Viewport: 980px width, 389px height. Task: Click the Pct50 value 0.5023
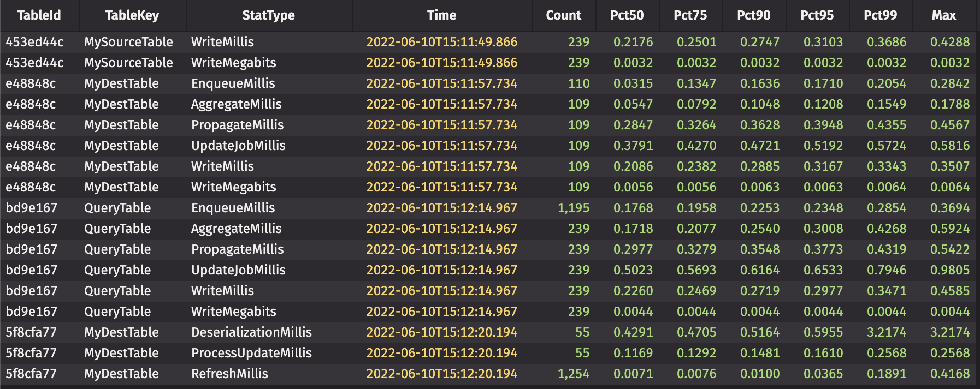(633, 270)
